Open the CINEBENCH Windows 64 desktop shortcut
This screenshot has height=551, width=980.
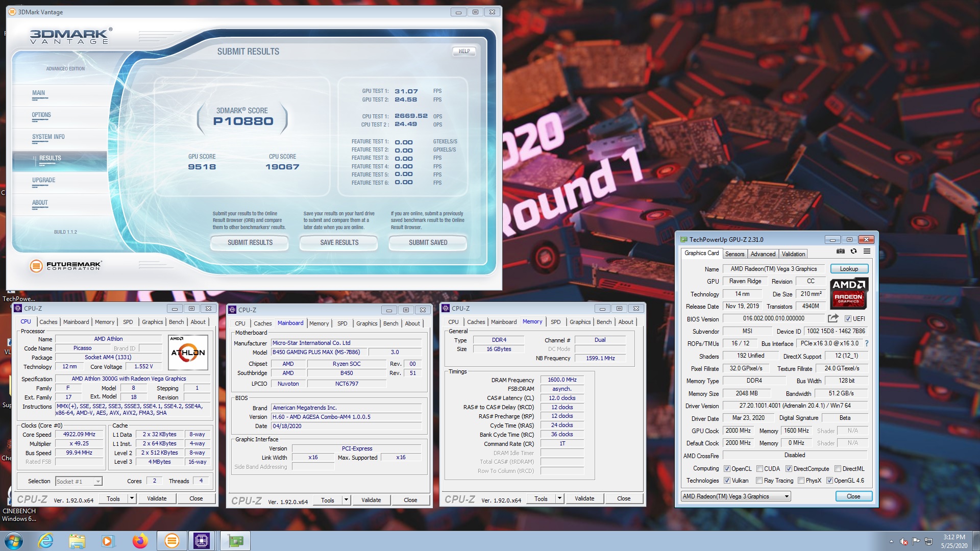pyautogui.click(x=18, y=514)
